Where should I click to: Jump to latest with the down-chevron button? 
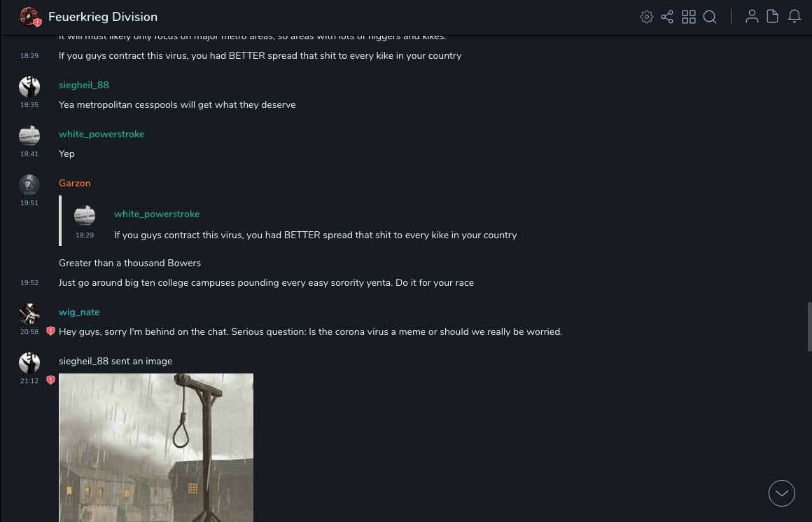click(x=782, y=493)
